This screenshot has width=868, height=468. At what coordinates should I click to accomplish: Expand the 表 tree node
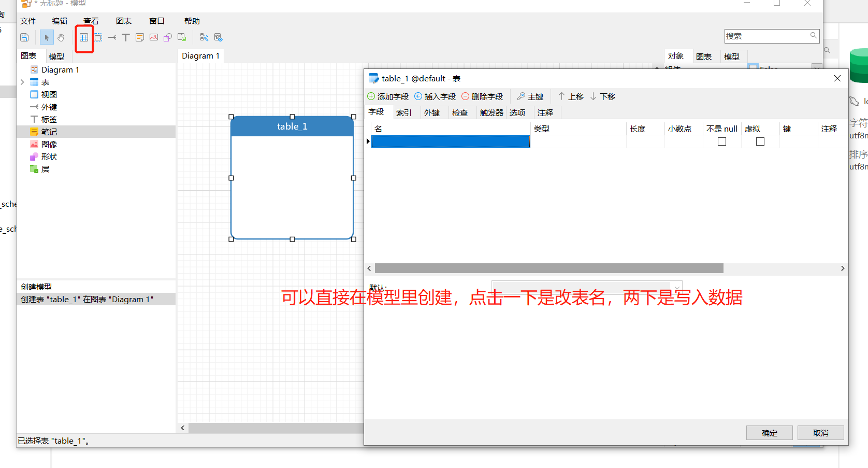click(x=22, y=82)
